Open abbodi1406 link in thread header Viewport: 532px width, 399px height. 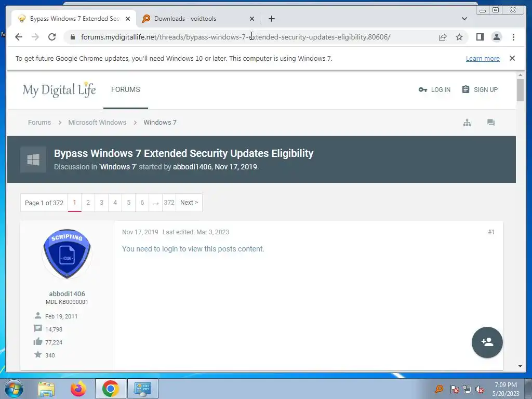pyautogui.click(x=192, y=167)
